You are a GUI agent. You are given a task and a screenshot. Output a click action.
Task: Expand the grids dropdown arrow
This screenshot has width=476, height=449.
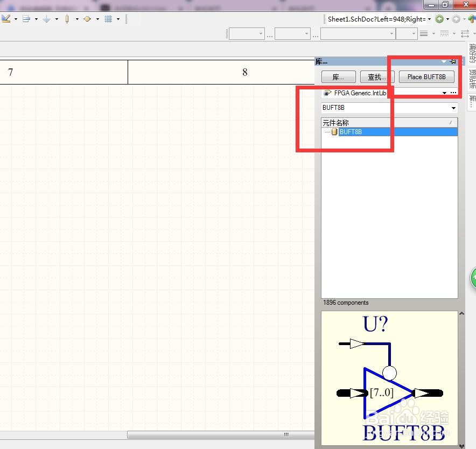tap(118, 19)
